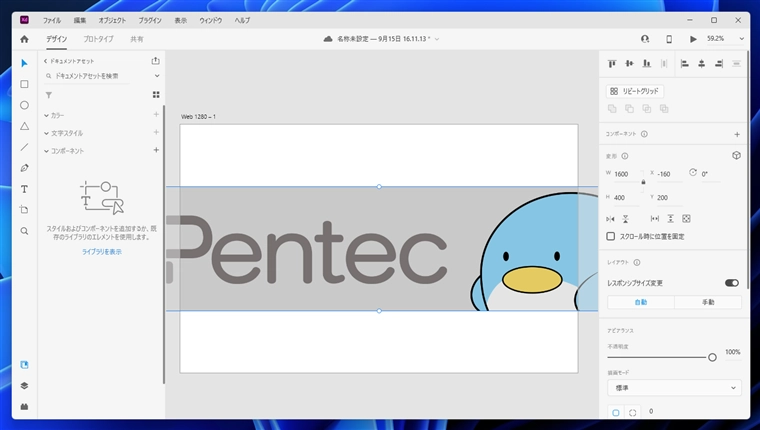Open the Layers panel icon
This screenshot has height=430, width=760.
coord(24,386)
